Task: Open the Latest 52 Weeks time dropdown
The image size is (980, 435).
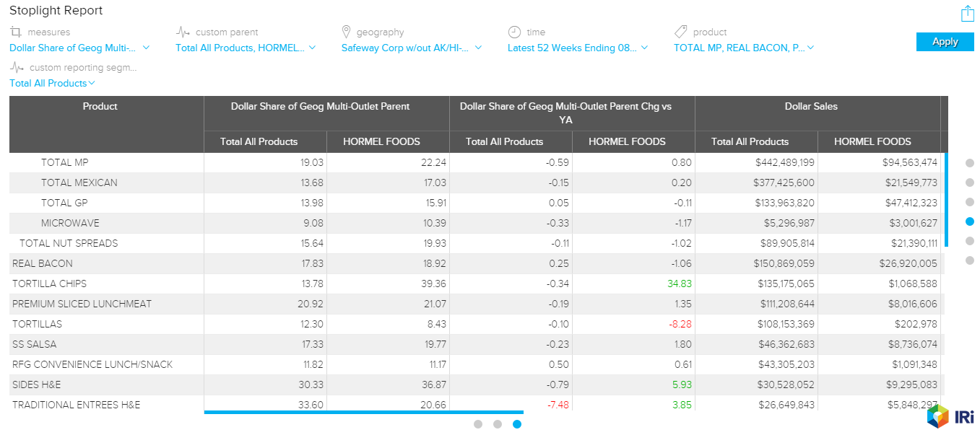Action: pyautogui.click(x=578, y=48)
